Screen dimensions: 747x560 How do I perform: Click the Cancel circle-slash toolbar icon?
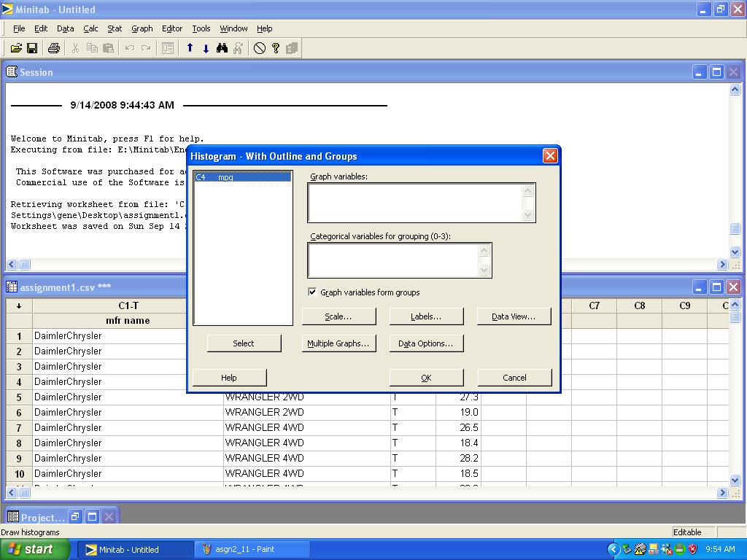pyautogui.click(x=260, y=48)
